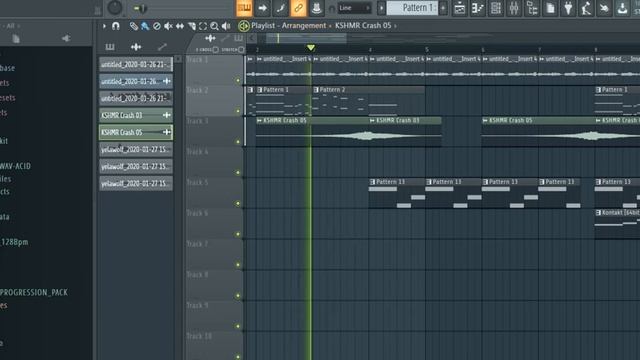Mute Track 7 with its green dot
Viewport: 640px width, 360px height.
pos(238,265)
